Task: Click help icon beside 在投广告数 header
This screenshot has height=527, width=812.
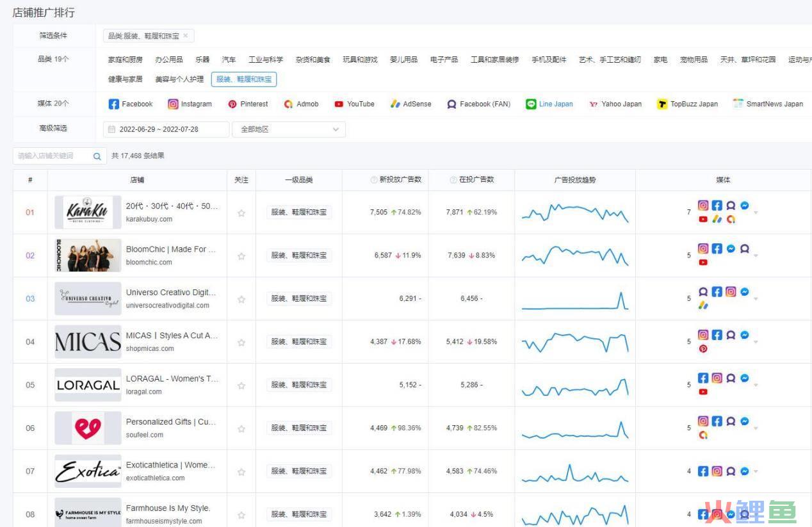Action: [453, 180]
